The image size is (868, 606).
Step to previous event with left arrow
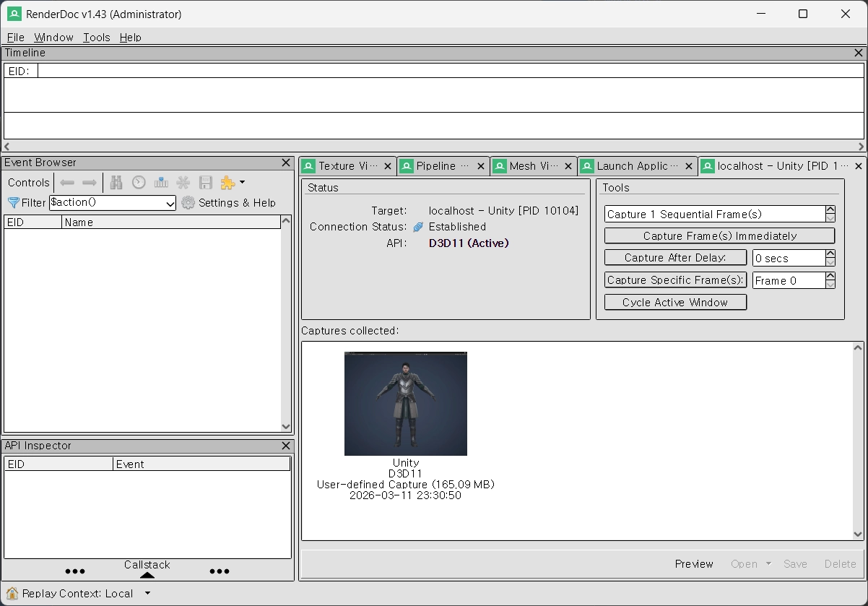67,183
